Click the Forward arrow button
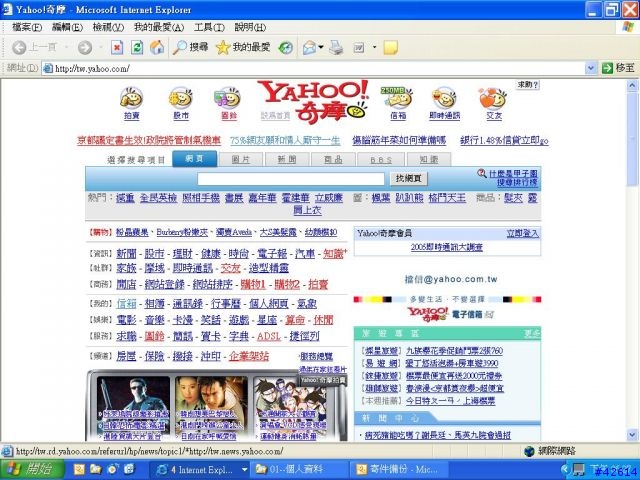This screenshot has width=640, height=480. click(85, 48)
